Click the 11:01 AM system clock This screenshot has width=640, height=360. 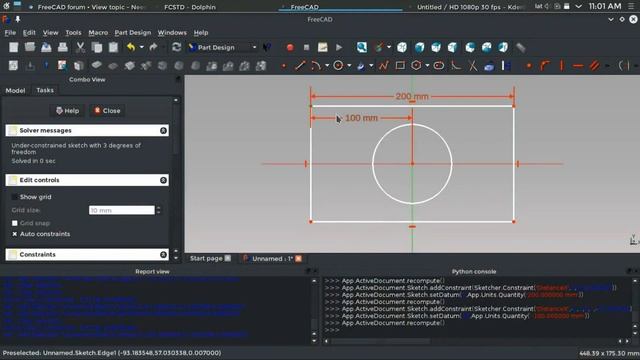[605, 6]
